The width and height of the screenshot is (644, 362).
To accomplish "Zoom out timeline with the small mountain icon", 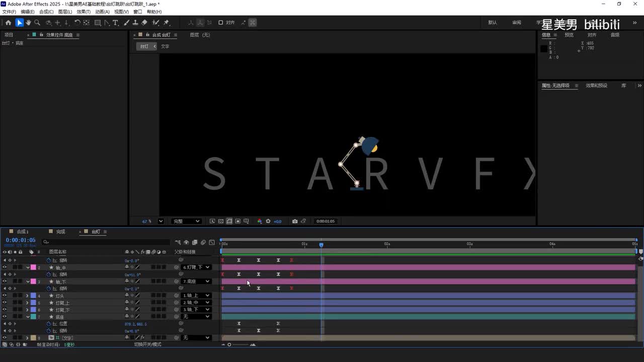I will [223, 344].
